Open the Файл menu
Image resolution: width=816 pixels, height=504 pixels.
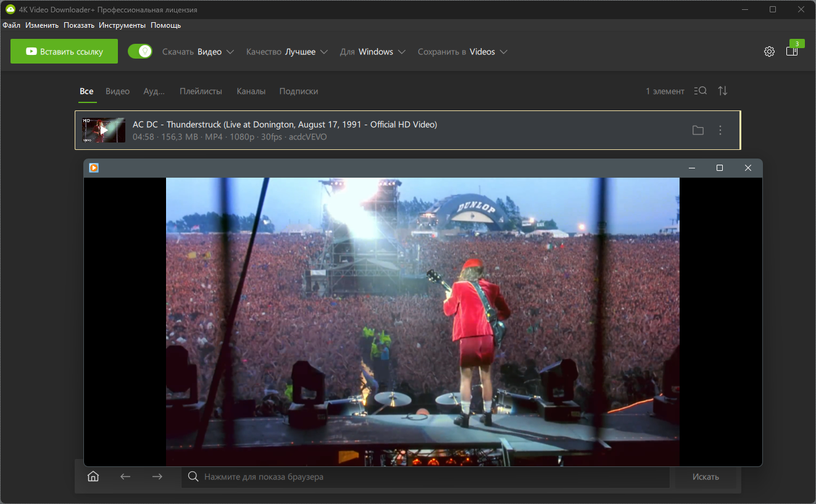[x=11, y=25]
